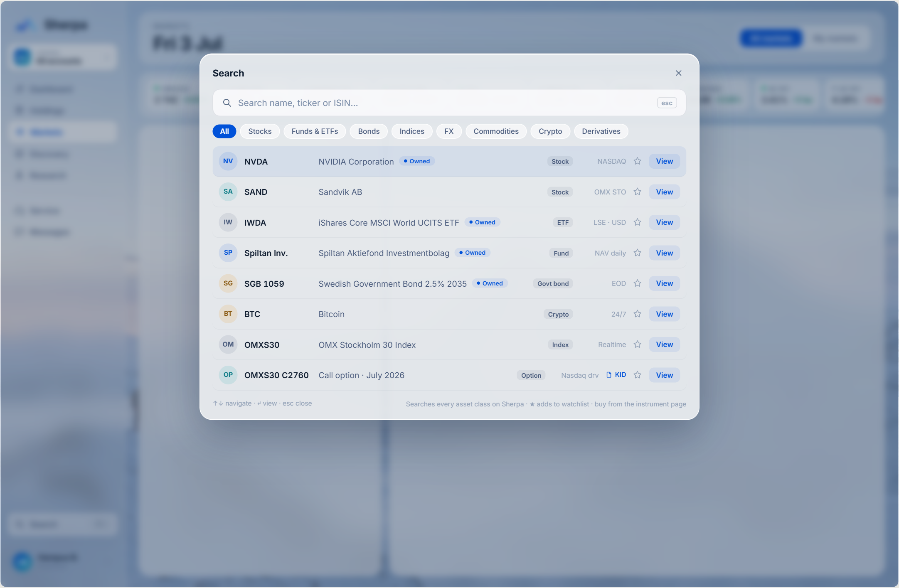Choose the Commodities filter

point(496,131)
